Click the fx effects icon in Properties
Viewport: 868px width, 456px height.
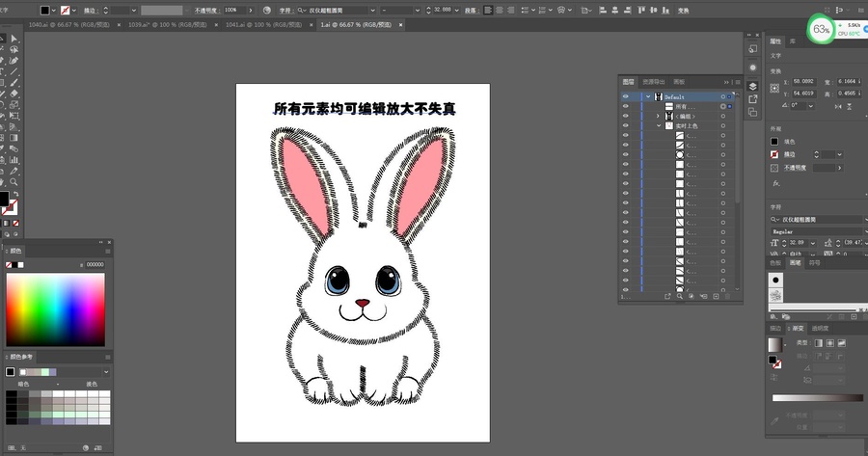pyautogui.click(x=776, y=183)
